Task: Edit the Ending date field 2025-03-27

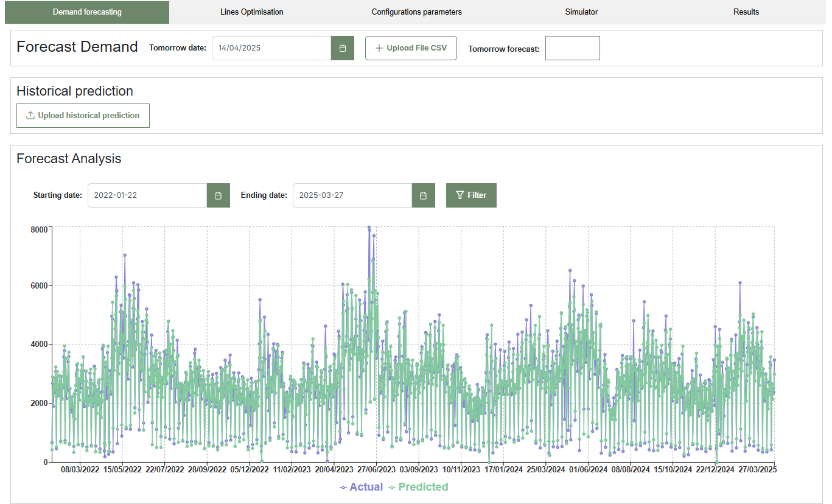Action: tap(352, 195)
